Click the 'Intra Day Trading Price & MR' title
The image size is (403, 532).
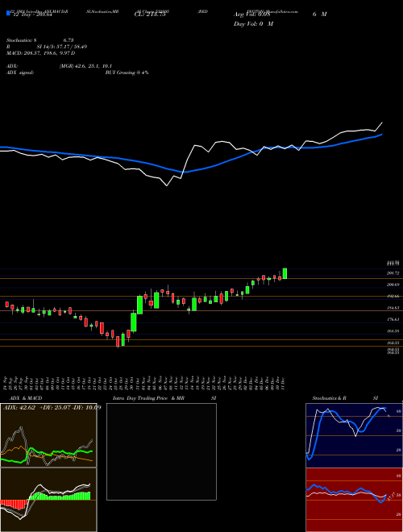pyautogui.click(x=148, y=398)
